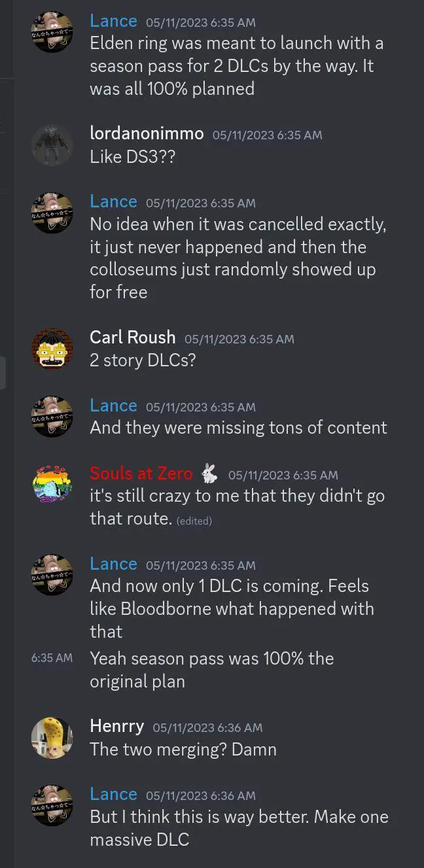424x868 pixels.
Task: Open Lance's avatar on 'But I think this is way better'
Action: click(52, 805)
